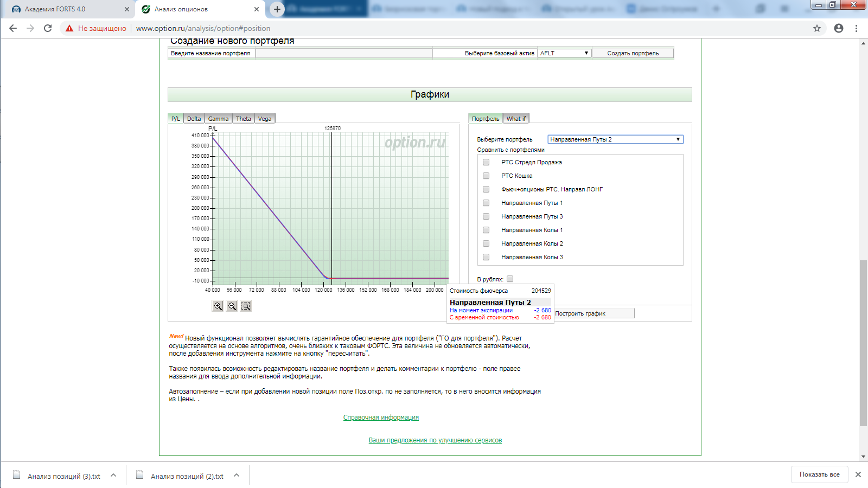The image size is (868, 488).
Task: Expand the 'Направленная Путы 2' portfolio dropdown
Action: [615, 139]
